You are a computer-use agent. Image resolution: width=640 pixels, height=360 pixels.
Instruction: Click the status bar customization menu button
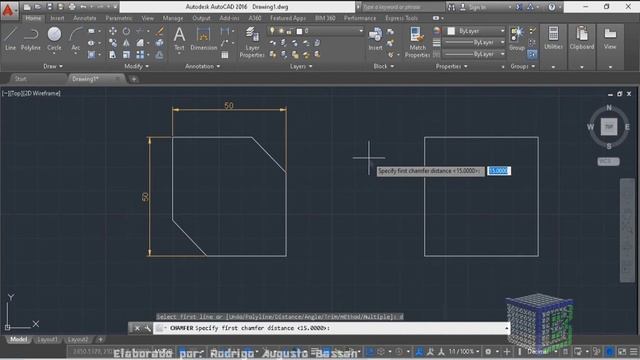pyautogui.click(x=633, y=351)
